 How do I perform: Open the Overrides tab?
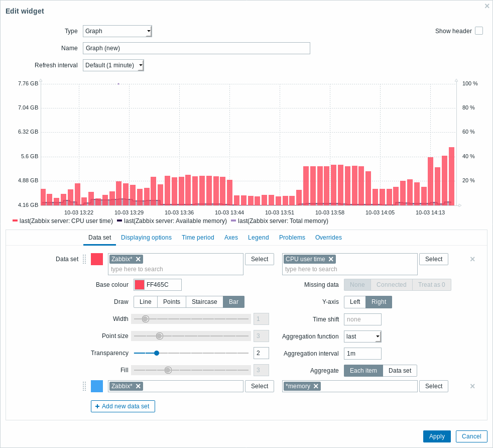click(328, 238)
